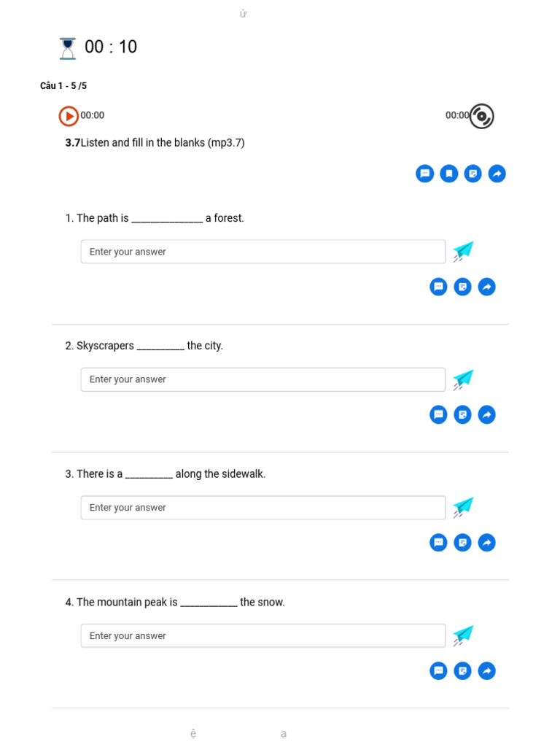
Task: Click the Skyscrapers question answer box
Action: coord(262,379)
